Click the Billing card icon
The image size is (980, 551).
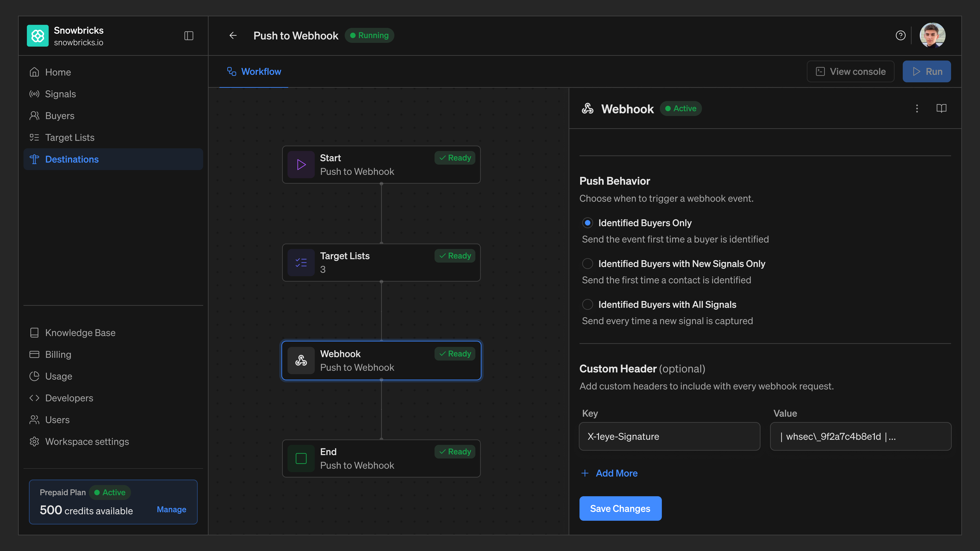tap(34, 354)
